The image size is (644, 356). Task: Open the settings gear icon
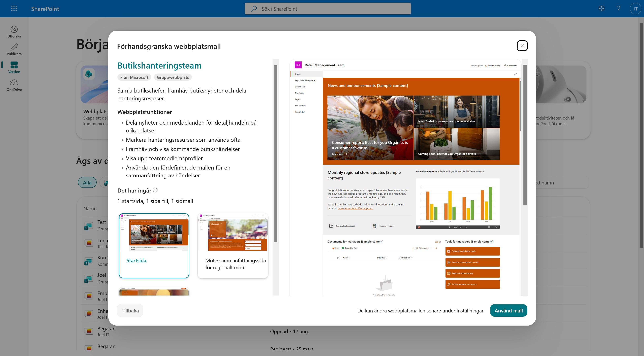click(x=601, y=8)
